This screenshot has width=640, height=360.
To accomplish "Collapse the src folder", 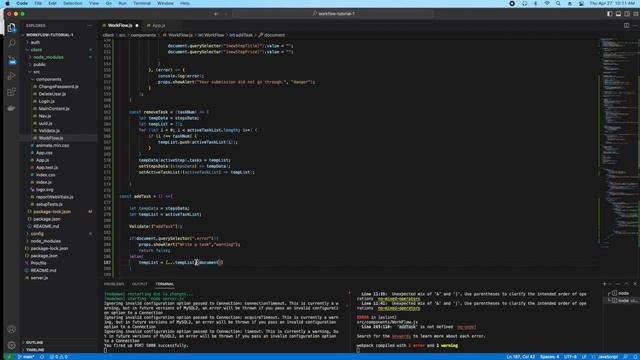I will tap(36, 72).
